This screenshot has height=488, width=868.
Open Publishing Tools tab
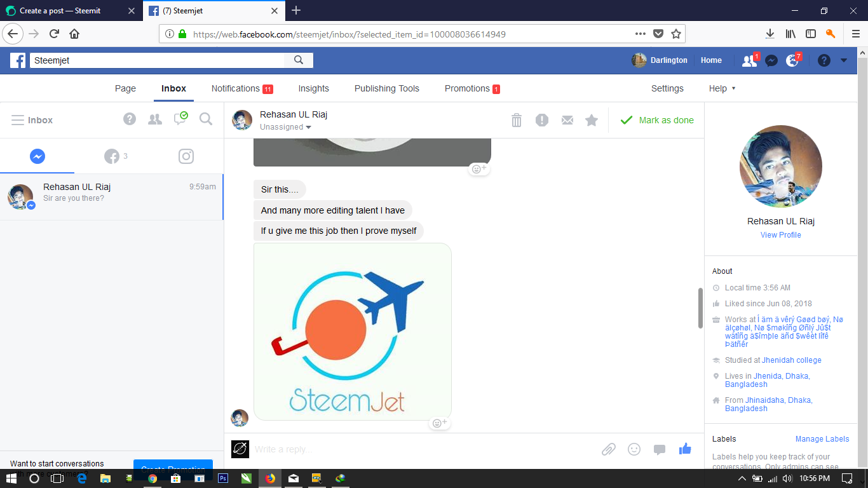[x=387, y=88]
